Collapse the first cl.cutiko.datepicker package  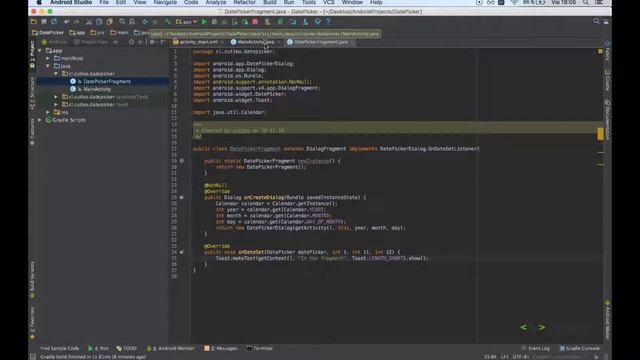[56, 74]
